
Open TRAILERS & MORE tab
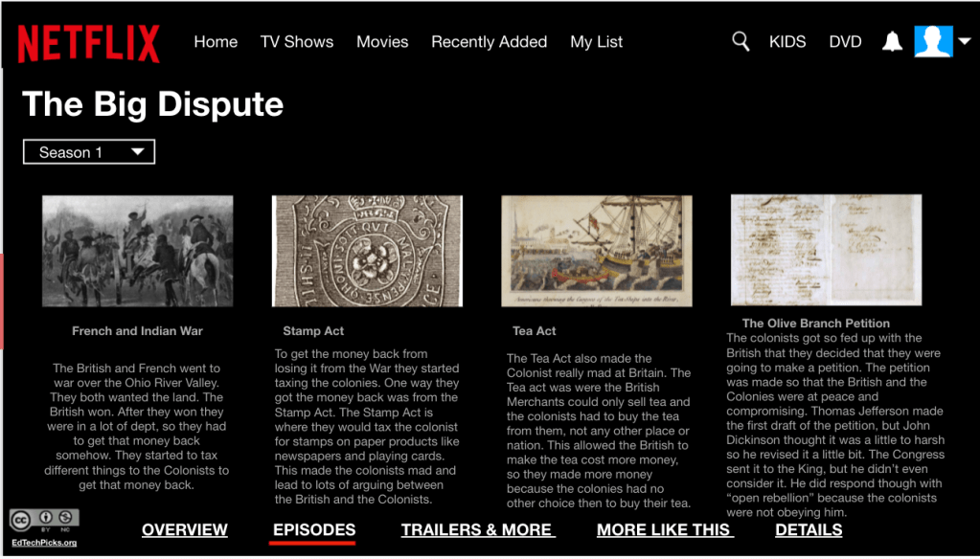tap(477, 529)
